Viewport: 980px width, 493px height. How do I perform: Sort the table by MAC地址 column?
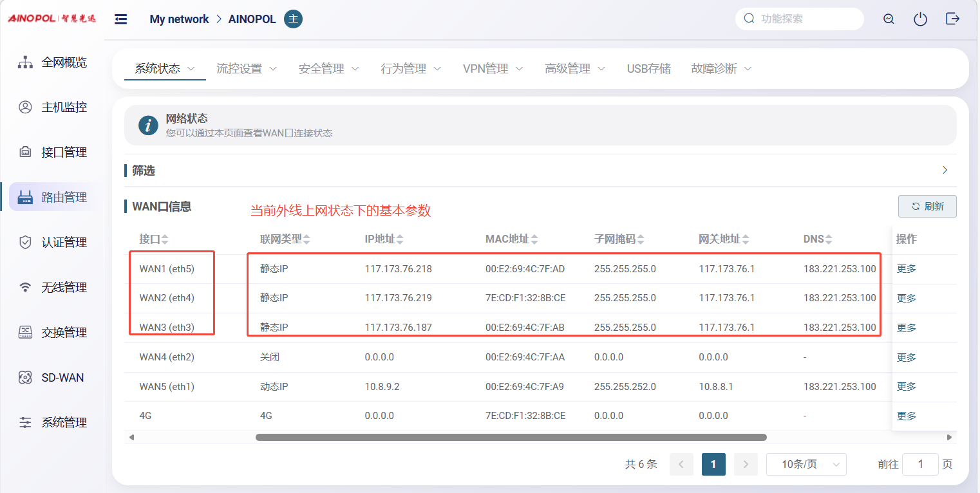pyautogui.click(x=534, y=239)
